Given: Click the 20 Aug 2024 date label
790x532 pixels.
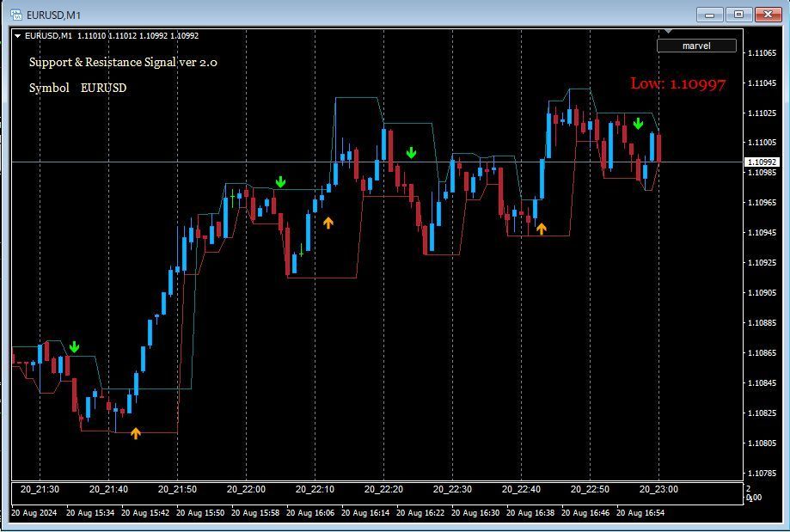Looking at the screenshot, I should click(x=35, y=513).
